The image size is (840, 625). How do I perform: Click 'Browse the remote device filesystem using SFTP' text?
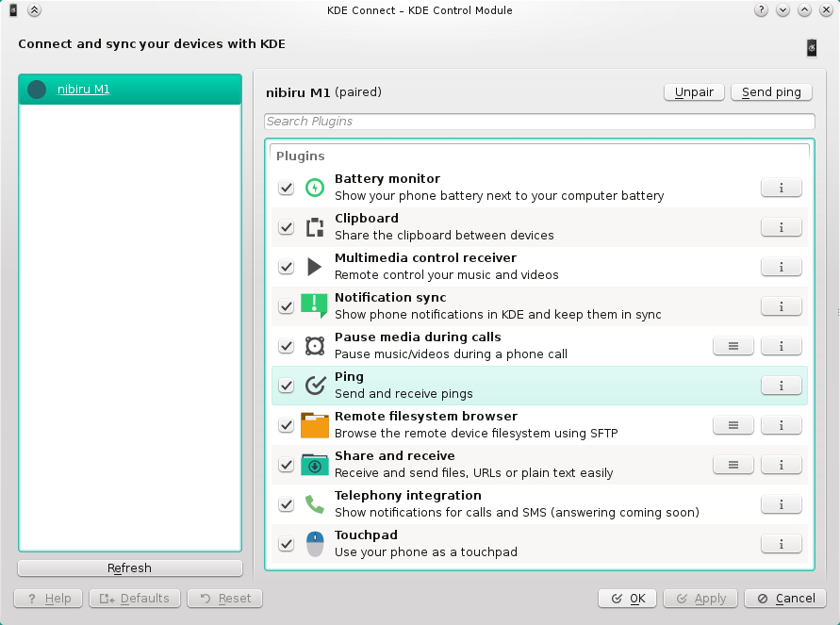(476, 434)
